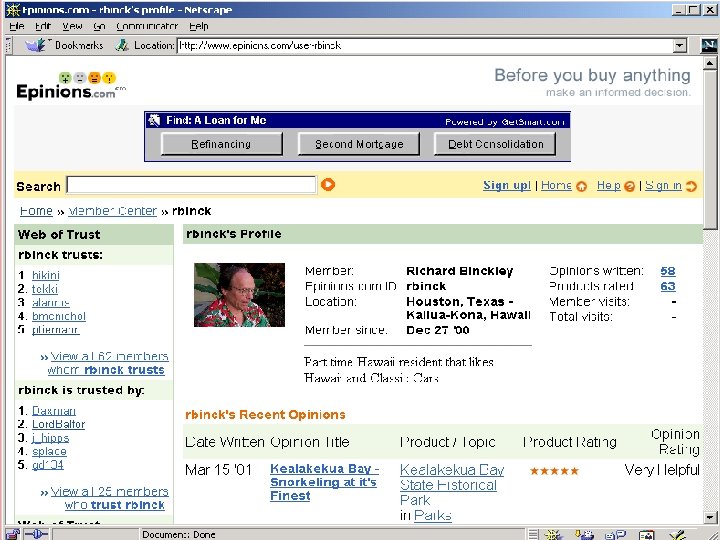Click the toolbar collapse grip on the location bar
Screen dimensions: 720x540
pyautogui.click(x=9, y=45)
